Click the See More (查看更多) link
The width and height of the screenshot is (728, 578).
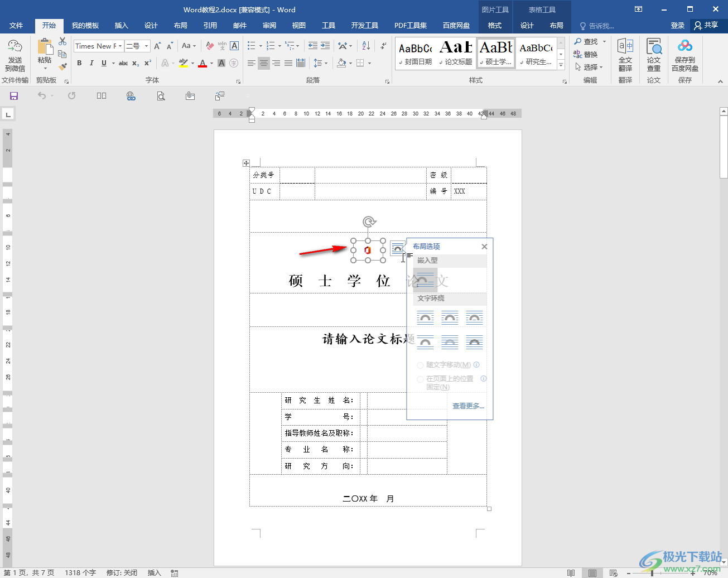[468, 406]
